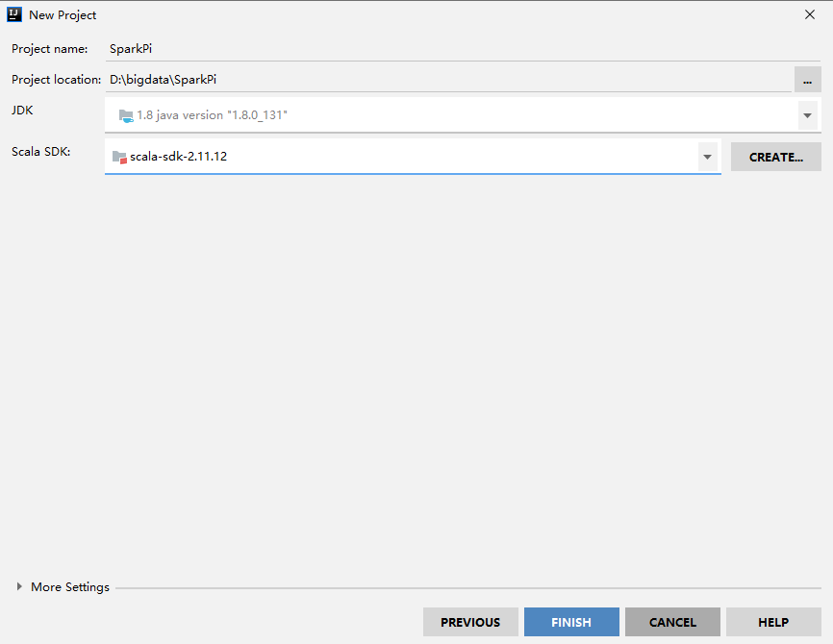The height and width of the screenshot is (644, 833).
Task: Click the New Project window title
Action: click(63, 15)
